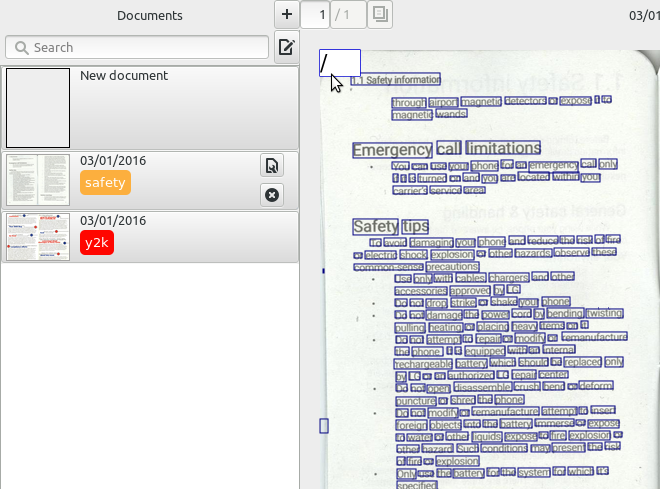Viewport: 660px width, 489px height.
Task: Select the blank New document thumbnail
Action: pos(38,107)
